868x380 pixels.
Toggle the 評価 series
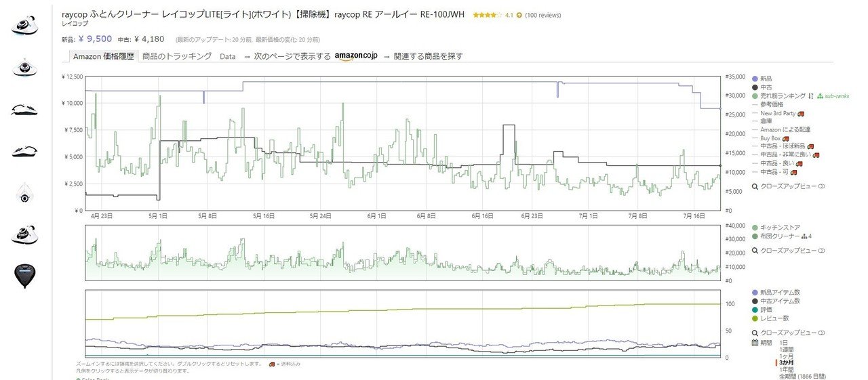tap(762, 310)
